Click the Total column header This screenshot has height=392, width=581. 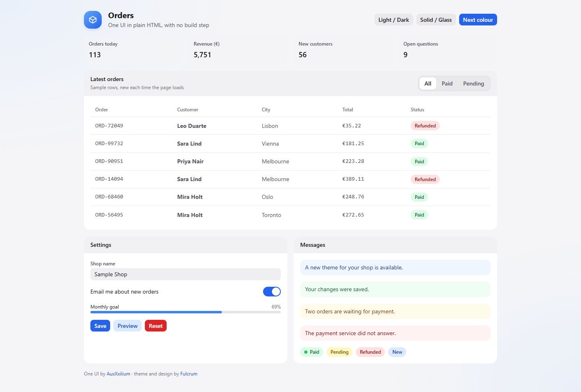click(x=348, y=110)
